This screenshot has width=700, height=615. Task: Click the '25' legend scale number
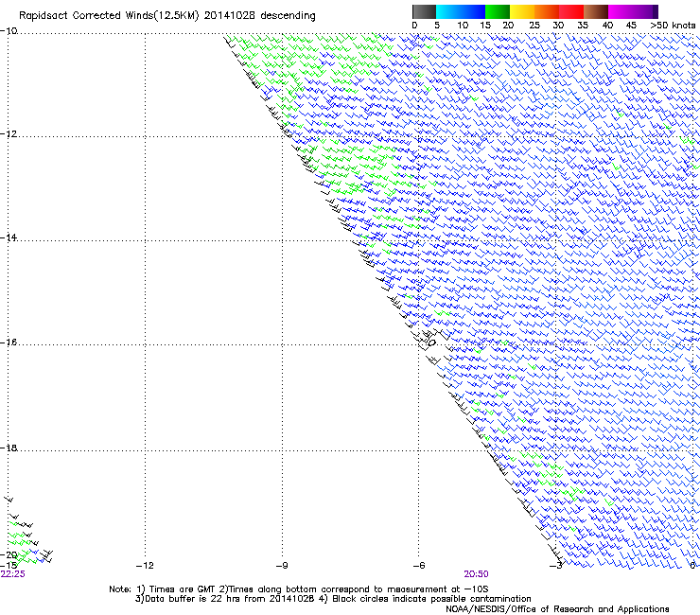point(534,26)
